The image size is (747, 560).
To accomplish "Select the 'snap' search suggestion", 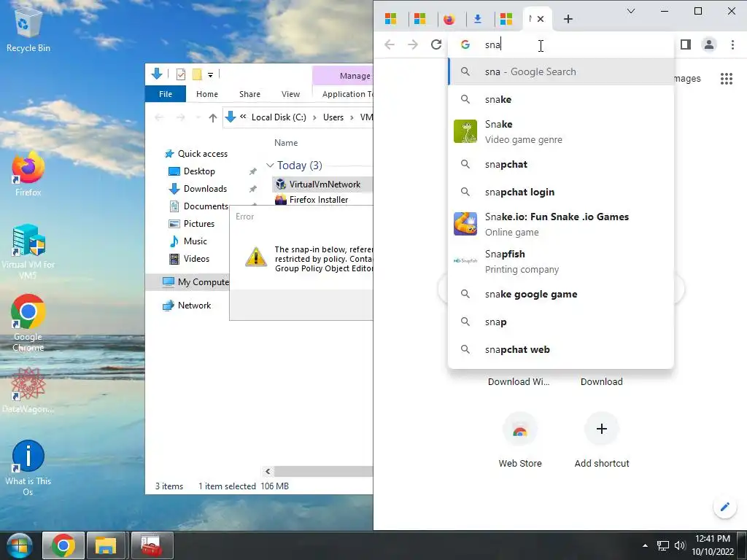I will (561, 322).
